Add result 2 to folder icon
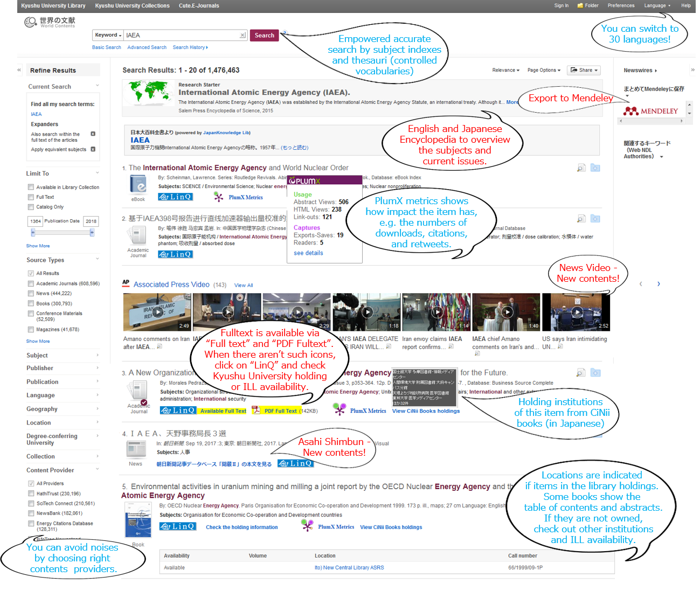Screen dimensions: 700x591 pyautogui.click(x=595, y=219)
